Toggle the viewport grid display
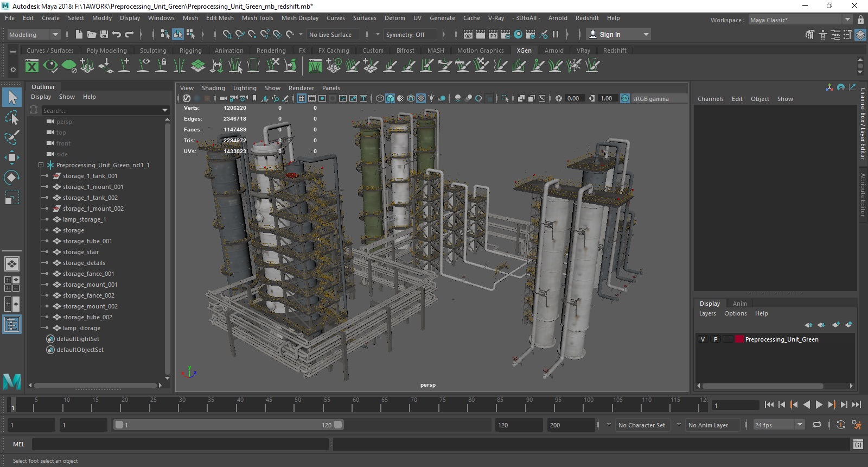 point(302,98)
